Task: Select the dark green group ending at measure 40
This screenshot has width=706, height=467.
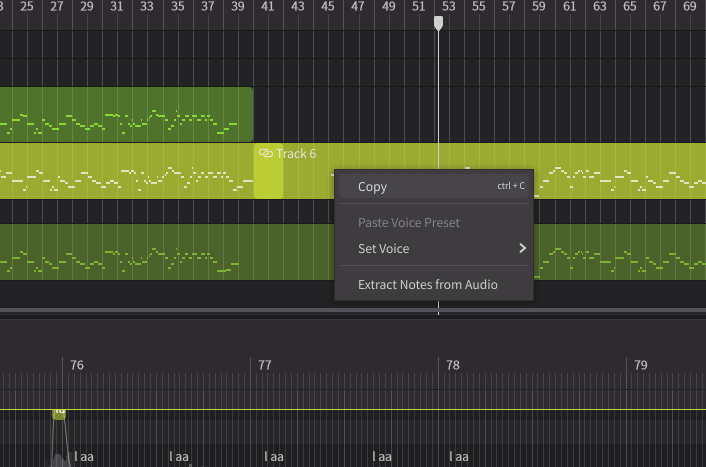Action: 126,114
